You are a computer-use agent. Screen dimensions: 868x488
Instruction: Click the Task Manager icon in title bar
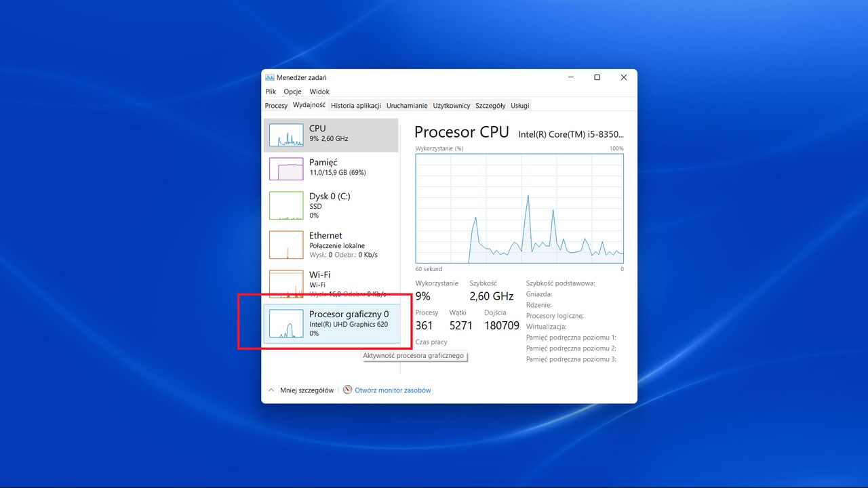coord(269,77)
